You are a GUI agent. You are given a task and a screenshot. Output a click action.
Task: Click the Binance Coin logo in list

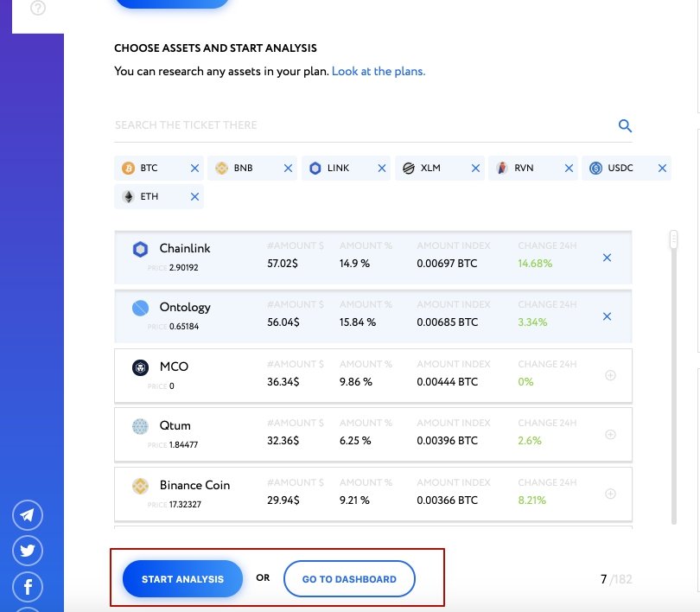point(140,486)
